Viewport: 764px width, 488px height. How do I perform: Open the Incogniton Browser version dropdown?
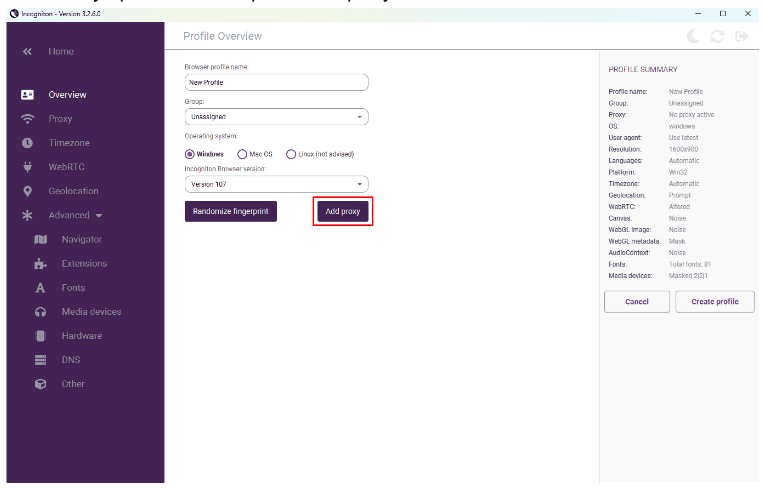click(x=276, y=184)
